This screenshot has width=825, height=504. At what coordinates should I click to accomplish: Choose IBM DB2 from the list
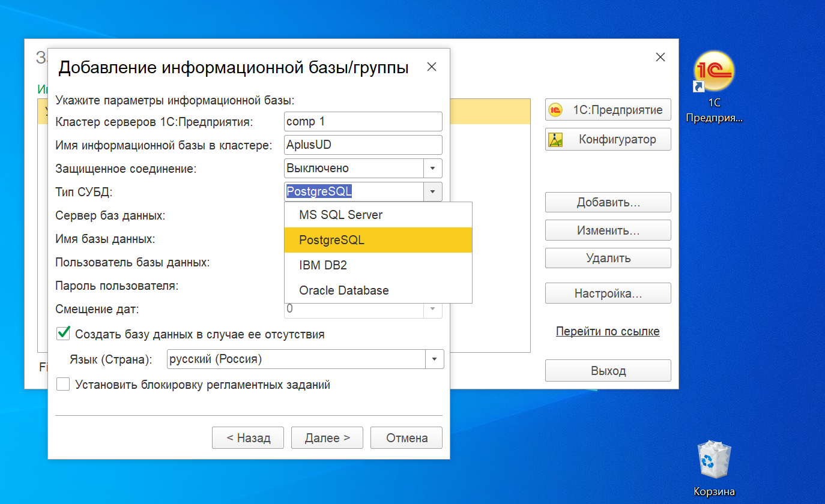(x=378, y=265)
